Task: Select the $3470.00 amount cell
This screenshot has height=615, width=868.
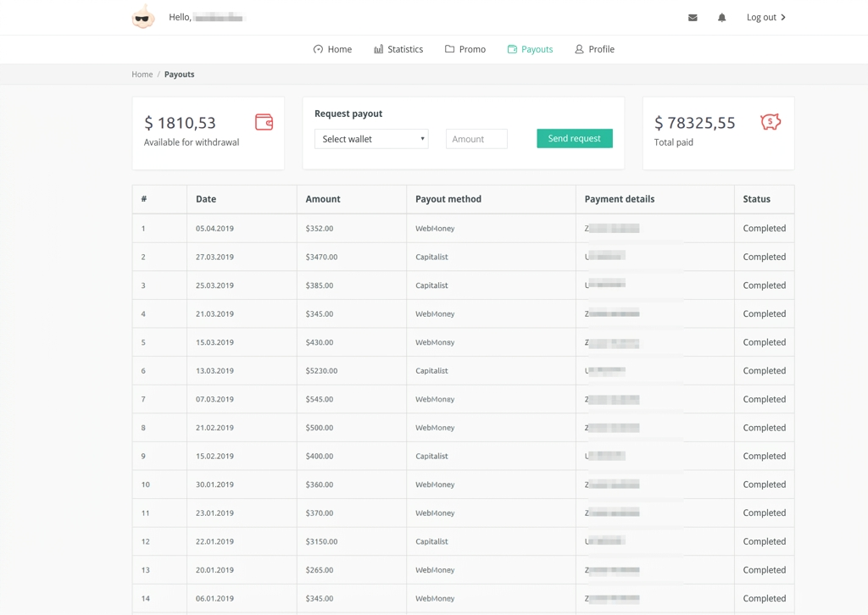Action: click(321, 258)
